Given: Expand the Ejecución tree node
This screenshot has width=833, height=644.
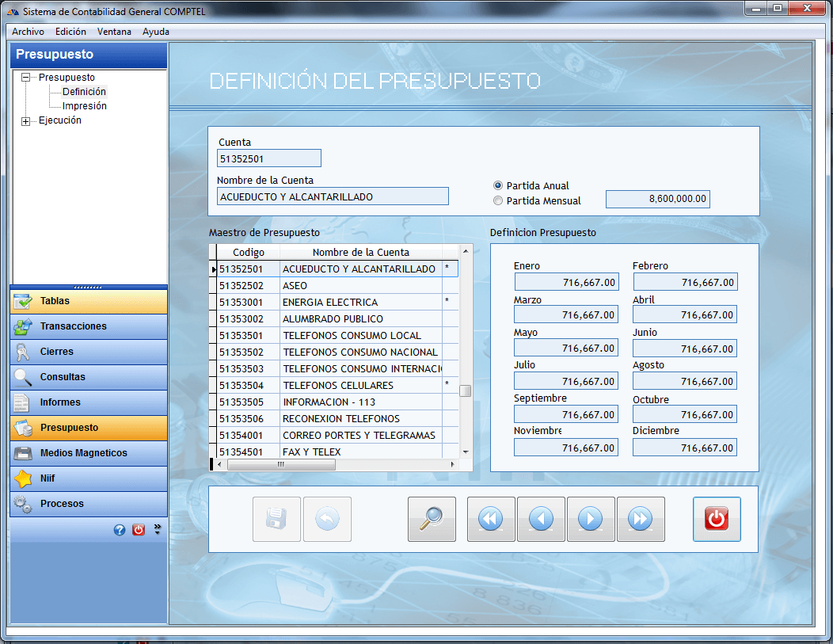Looking at the screenshot, I should click(25, 121).
